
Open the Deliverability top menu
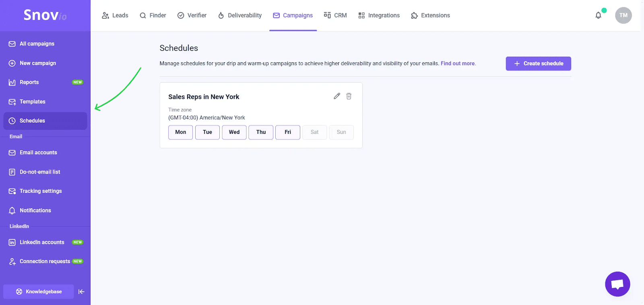coord(240,15)
